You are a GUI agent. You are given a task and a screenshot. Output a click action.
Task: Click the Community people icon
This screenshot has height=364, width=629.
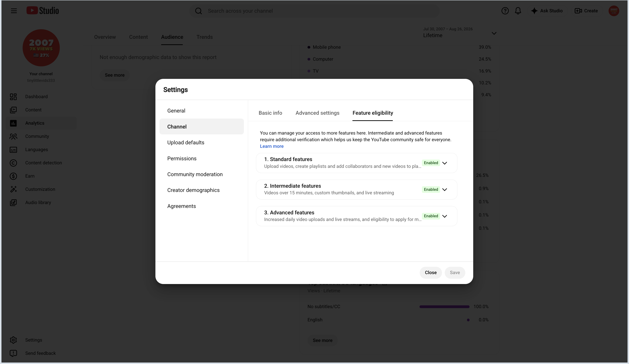(13, 136)
